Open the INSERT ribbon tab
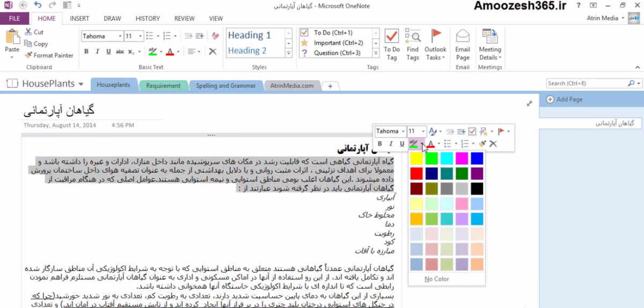The width and height of the screenshot is (644, 308). (79, 18)
